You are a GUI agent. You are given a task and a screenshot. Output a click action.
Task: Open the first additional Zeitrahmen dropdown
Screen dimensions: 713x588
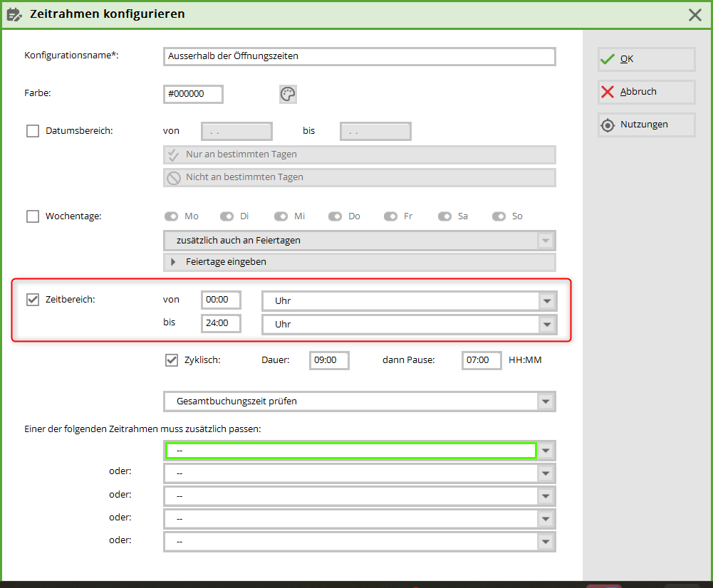546,451
